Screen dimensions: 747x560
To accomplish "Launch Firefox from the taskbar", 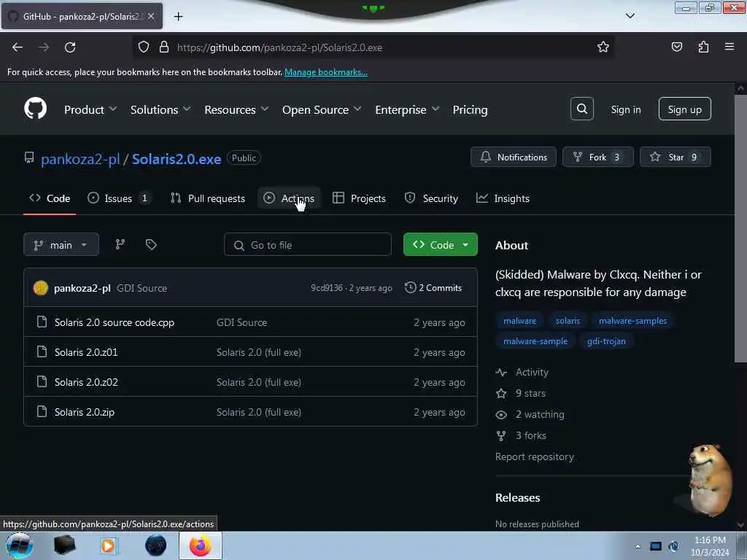I will (201, 545).
